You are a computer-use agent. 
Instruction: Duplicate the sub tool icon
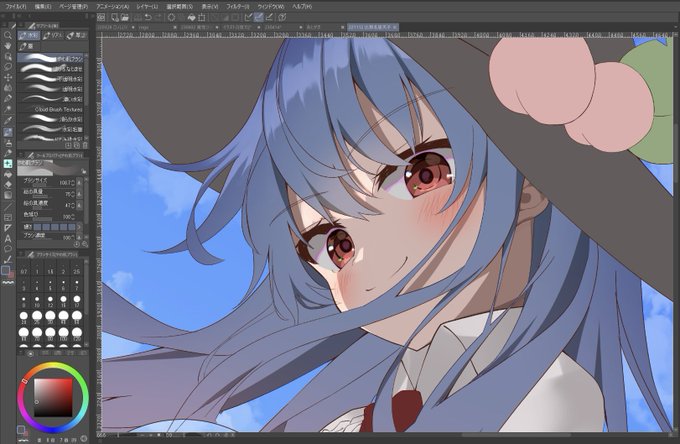pos(76,145)
